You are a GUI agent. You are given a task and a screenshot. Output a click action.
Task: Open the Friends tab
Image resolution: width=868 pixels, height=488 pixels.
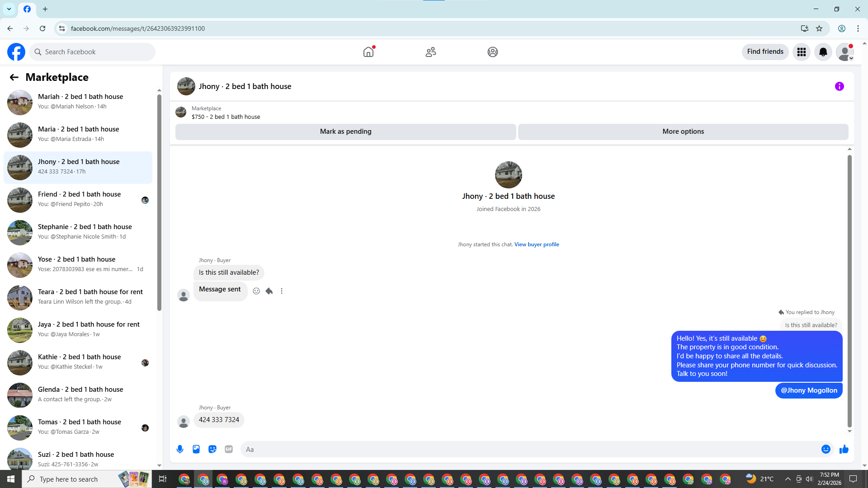pos(430,52)
